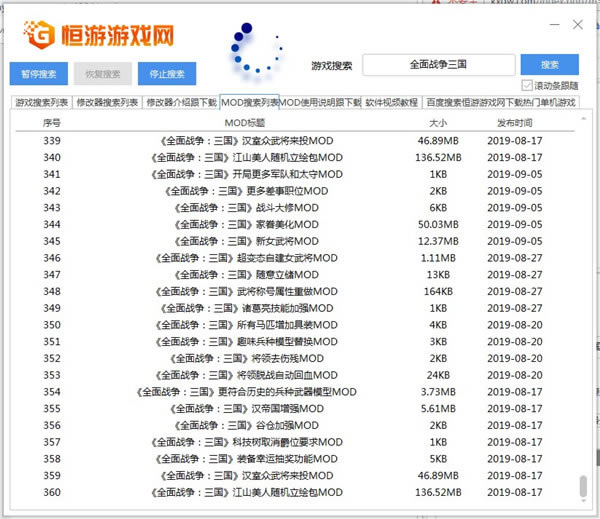Click the scrollbar up arrow
600x519 pixels.
(x=584, y=119)
